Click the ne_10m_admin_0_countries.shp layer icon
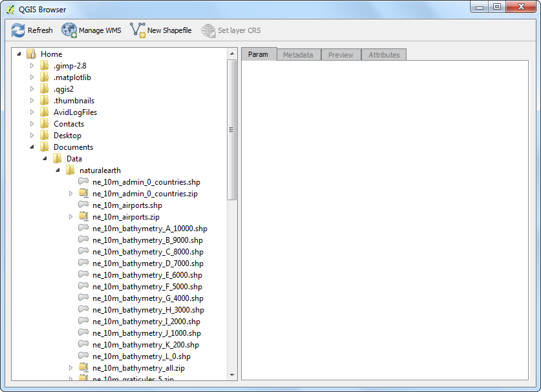Image resolution: width=541 pixels, height=392 pixels. tap(83, 181)
